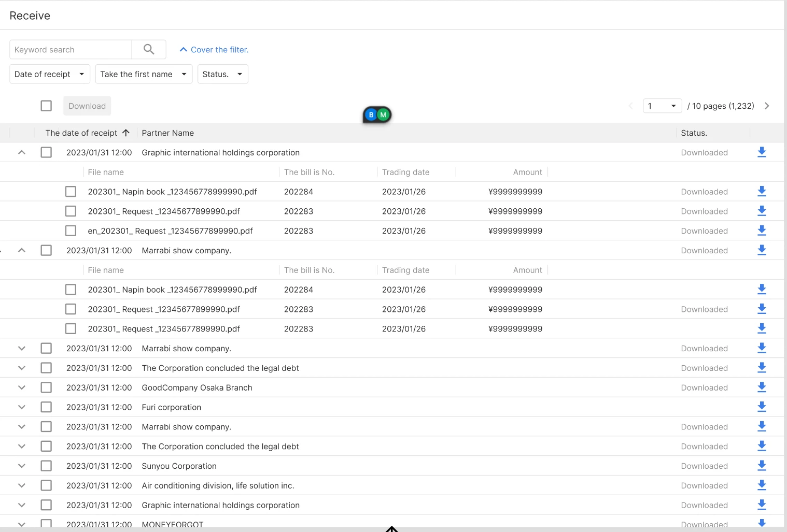The image size is (787, 532).
Task: Download the Napin book file lacking Downloaded status
Action: (x=762, y=289)
